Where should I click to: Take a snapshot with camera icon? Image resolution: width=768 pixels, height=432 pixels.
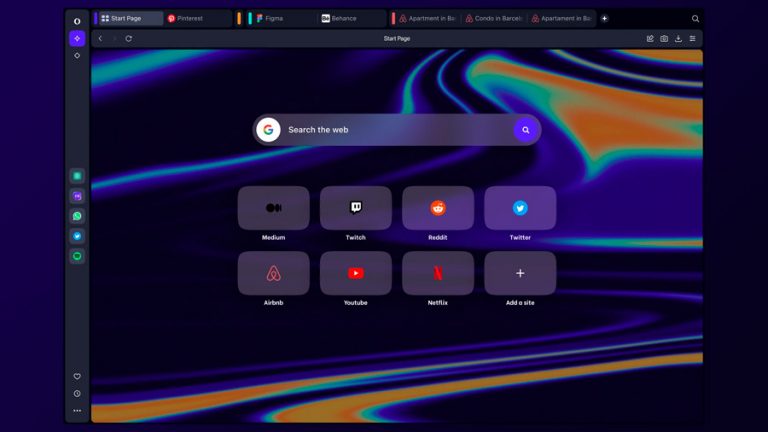pos(664,38)
